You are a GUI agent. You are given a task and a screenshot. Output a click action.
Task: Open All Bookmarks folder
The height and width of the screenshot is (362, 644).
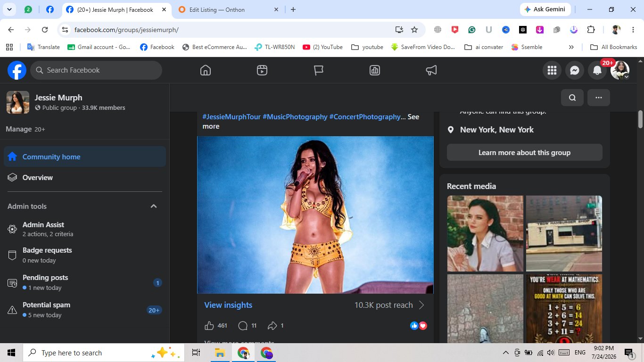click(613, 47)
